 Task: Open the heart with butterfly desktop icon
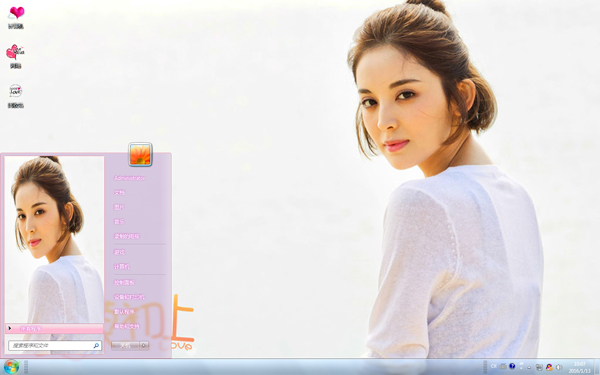pyautogui.click(x=15, y=52)
